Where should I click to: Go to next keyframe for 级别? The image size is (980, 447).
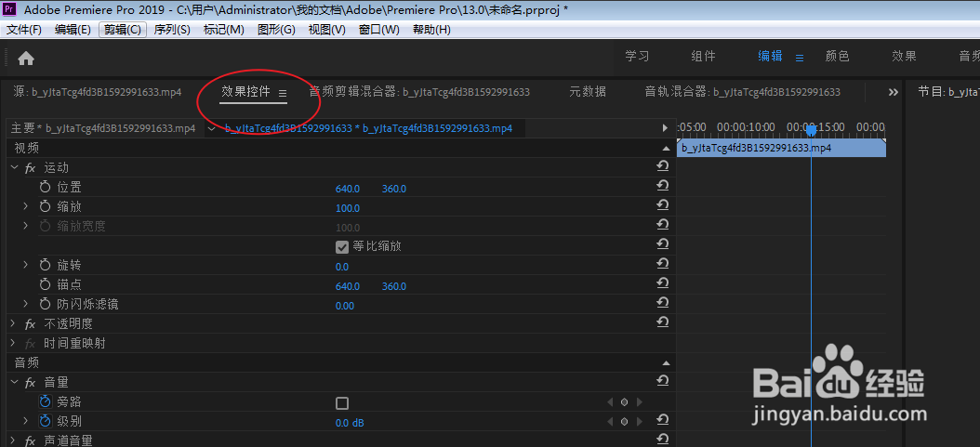click(638, 422)
